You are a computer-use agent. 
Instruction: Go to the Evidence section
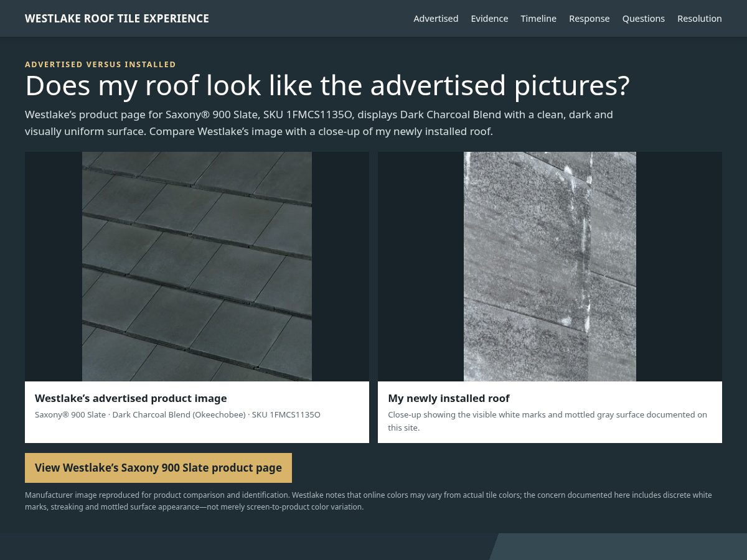tap(489, 19)
